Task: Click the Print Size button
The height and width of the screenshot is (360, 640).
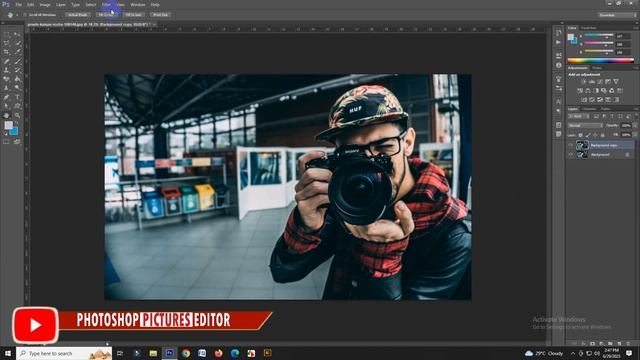Action: 160,15
